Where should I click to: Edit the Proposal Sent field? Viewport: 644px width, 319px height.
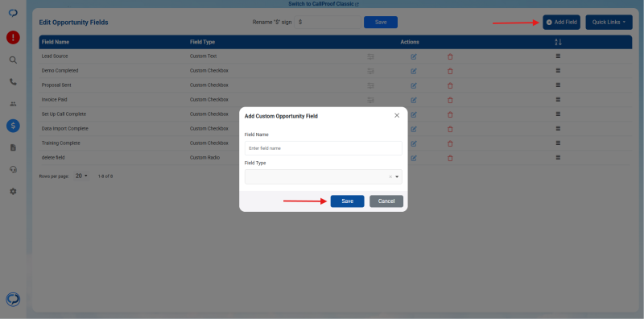point(414,85)
